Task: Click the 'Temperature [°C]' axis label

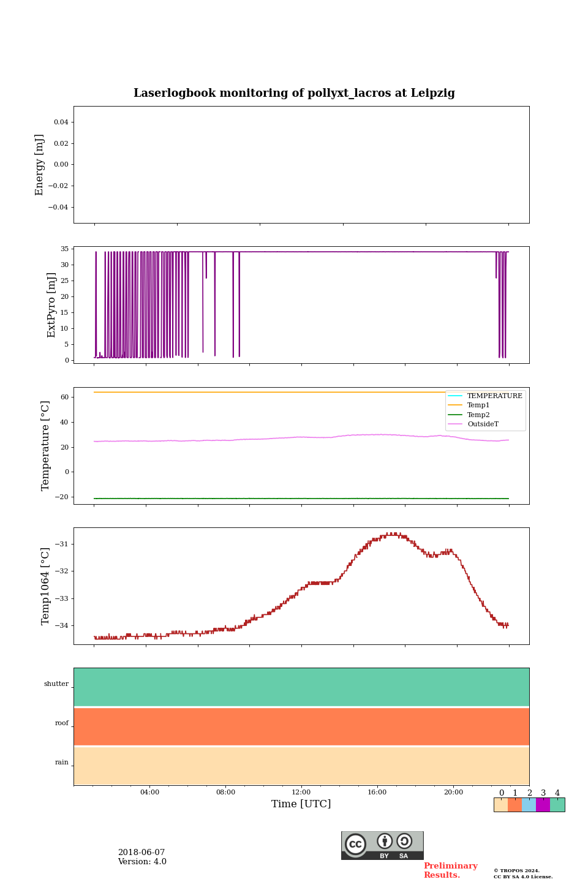Action: pos(45,445)
